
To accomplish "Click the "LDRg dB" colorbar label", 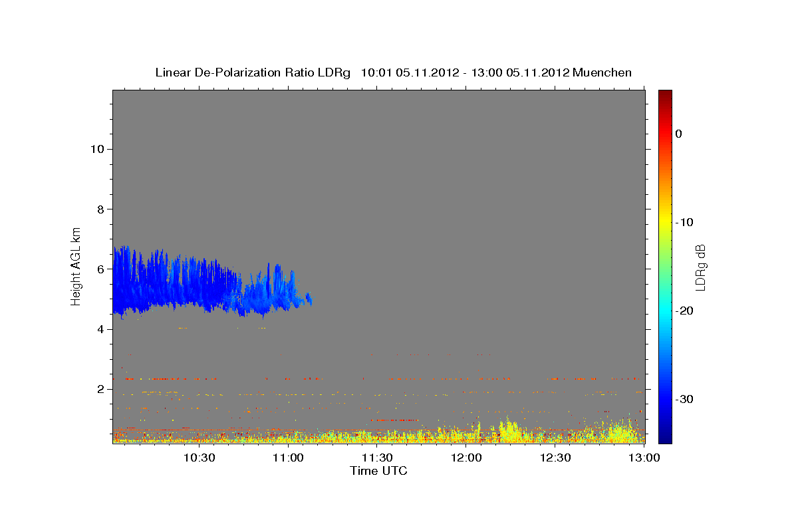I will click(700, 266).
